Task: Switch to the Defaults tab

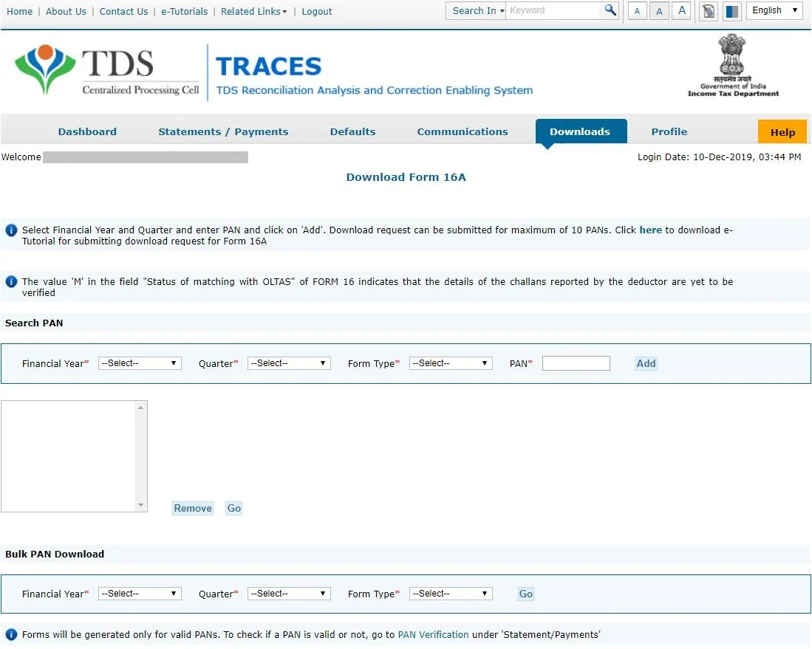Action: (352, 131)
